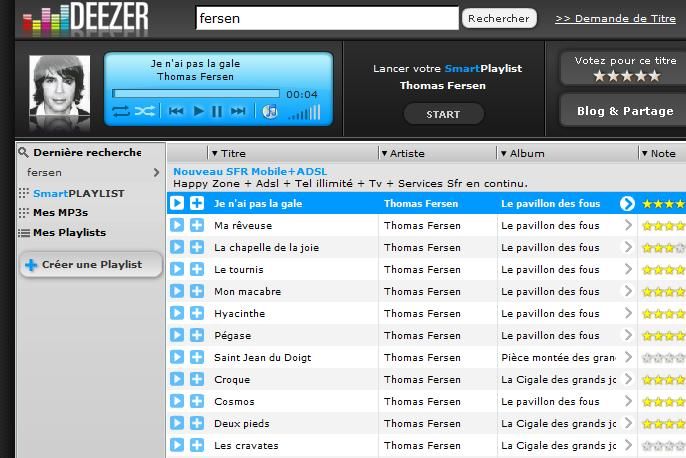Sort by the Note column
The image size is (686, 458).
click(x=659, y=154)
